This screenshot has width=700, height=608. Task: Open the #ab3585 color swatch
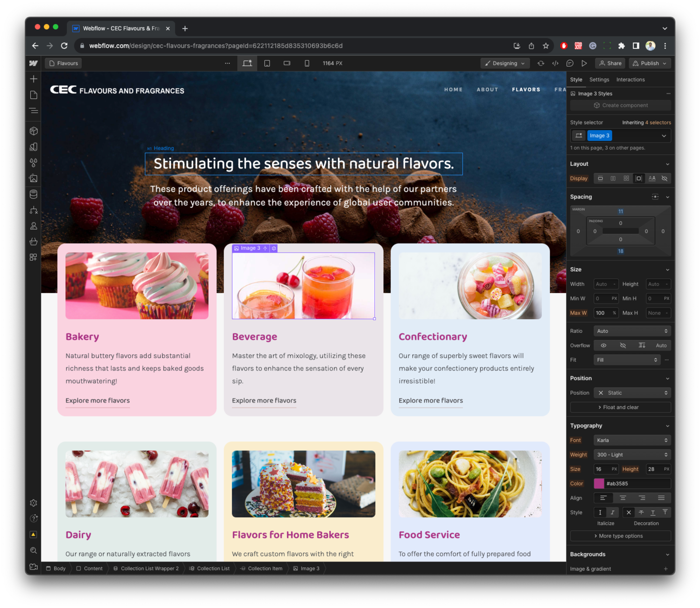(x=599, y=484)
